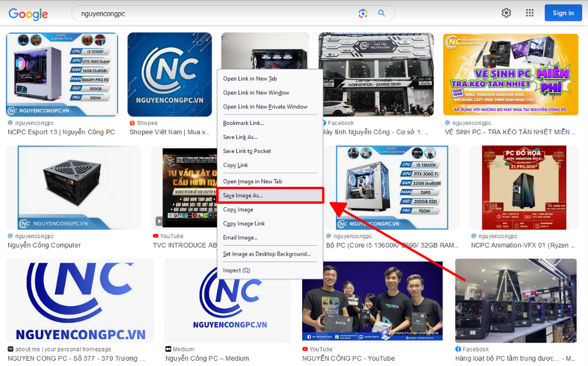Click NCPC Animation-VFX 01 title
Viewport: 588px width, 366px height.
[523, 245]
